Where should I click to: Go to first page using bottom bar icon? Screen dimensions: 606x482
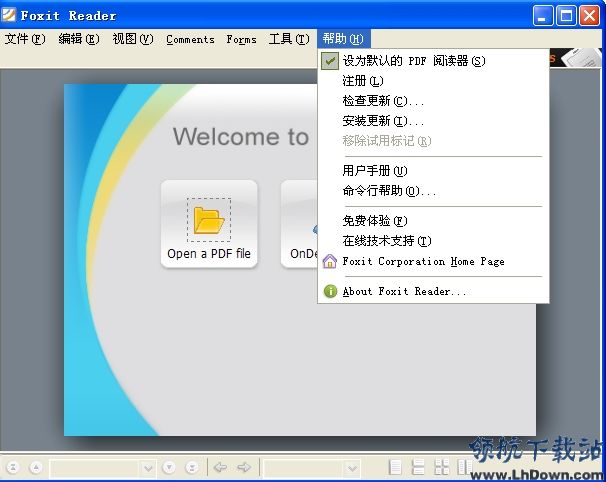13,467
